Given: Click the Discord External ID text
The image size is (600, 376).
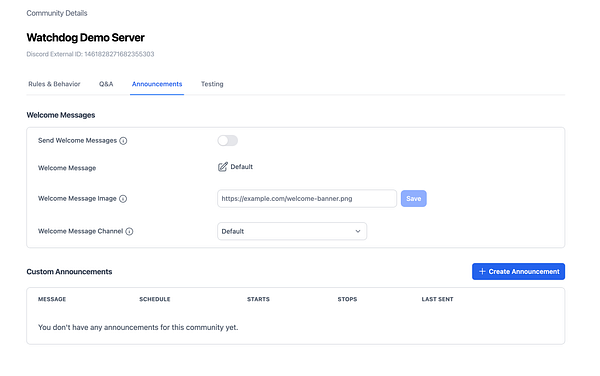Looking at the screenshot, I should pos(90,54).
